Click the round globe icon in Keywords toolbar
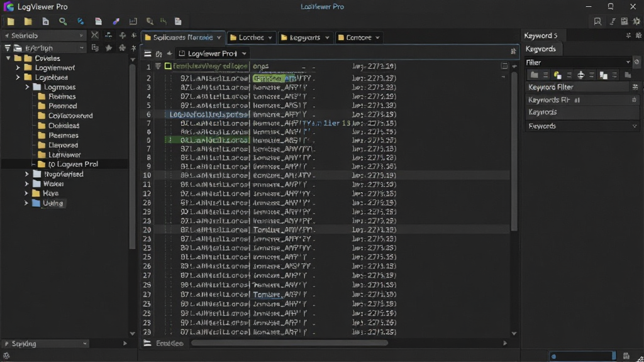Image resolution: width=644 pixels, height=362 pixels. [580, 75]
